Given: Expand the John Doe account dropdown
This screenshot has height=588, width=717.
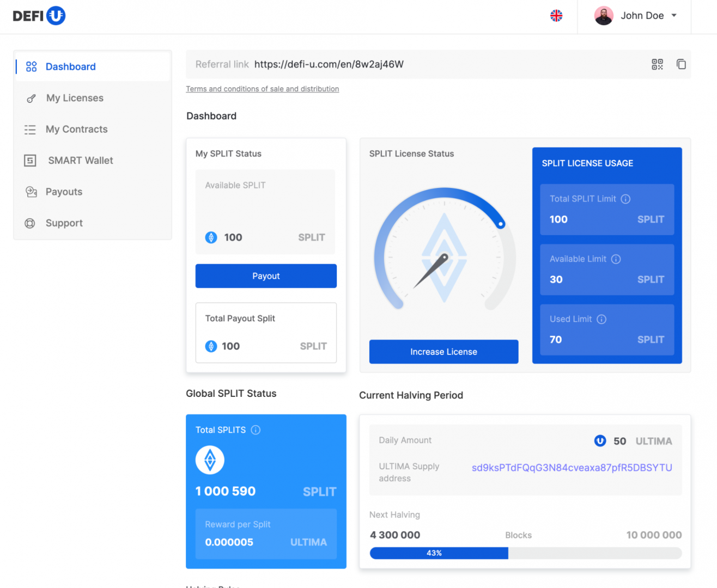Looking at the screenshot, I should click(x=674, y=16).
